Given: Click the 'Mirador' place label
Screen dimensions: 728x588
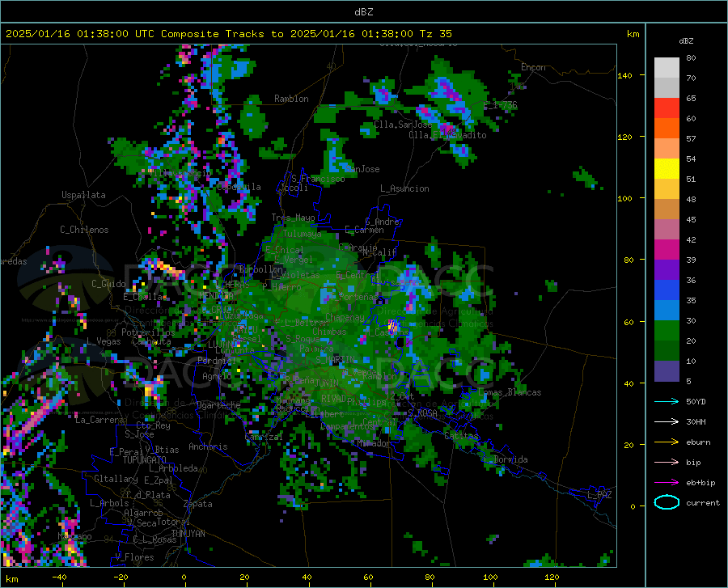Looking at the screenshot, I should tap(373, 443).
